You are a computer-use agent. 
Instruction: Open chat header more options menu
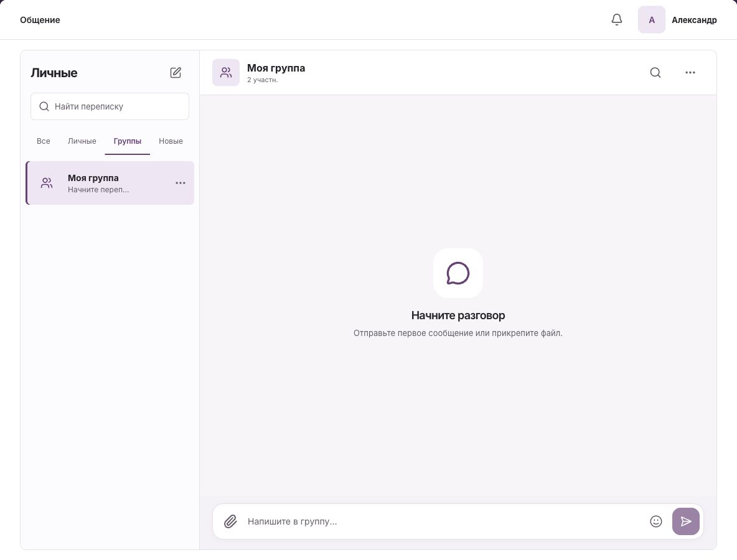[x=690, y=72]
